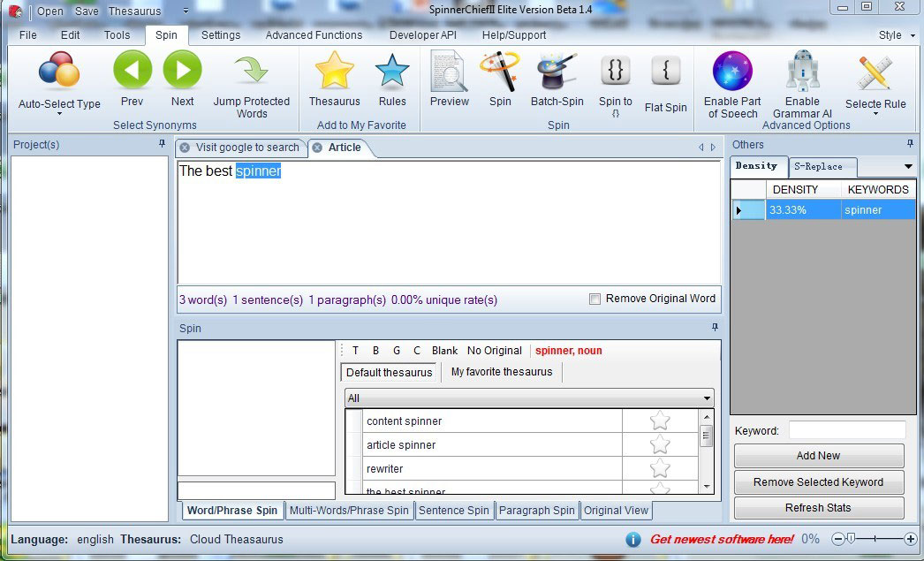Toggle the G filter in Spin toolbar
This screenshot has height=561, width=924.
pos(397,351)
